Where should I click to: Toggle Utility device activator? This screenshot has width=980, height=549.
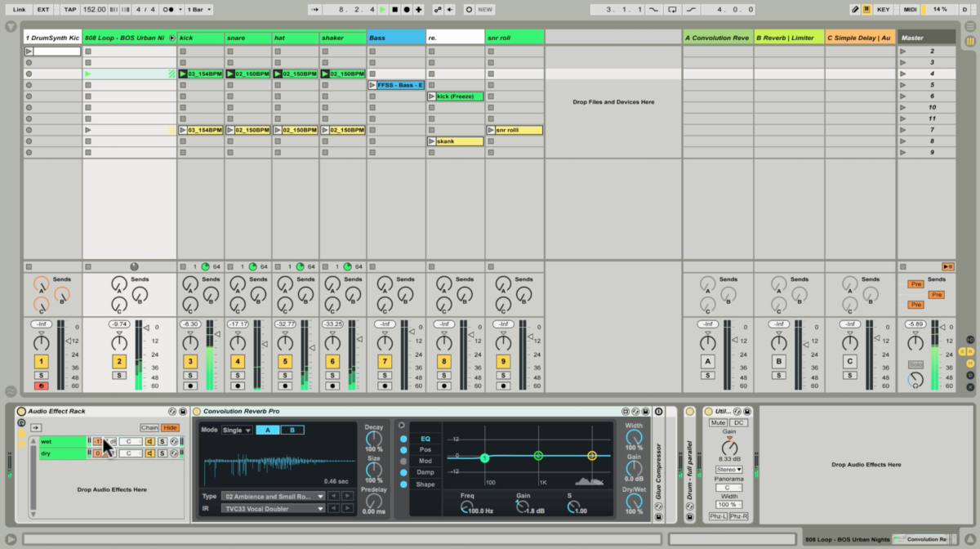click(707, 411)
